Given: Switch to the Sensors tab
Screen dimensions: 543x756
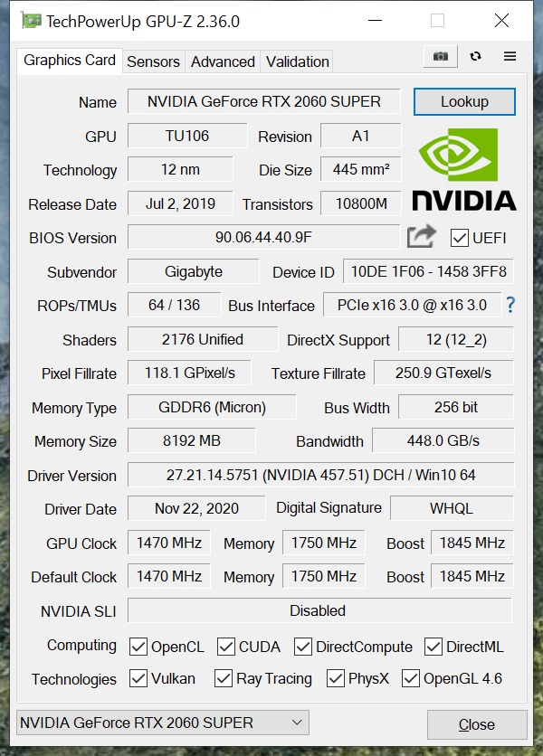Looking at the screenshot, I should [153, 61].
